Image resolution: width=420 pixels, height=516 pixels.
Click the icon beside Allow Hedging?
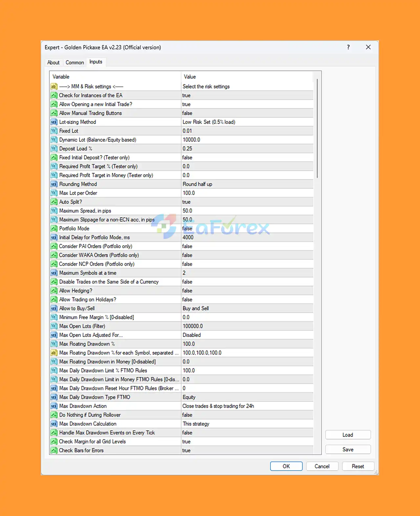pyautogui.click(x=54, y=290)
